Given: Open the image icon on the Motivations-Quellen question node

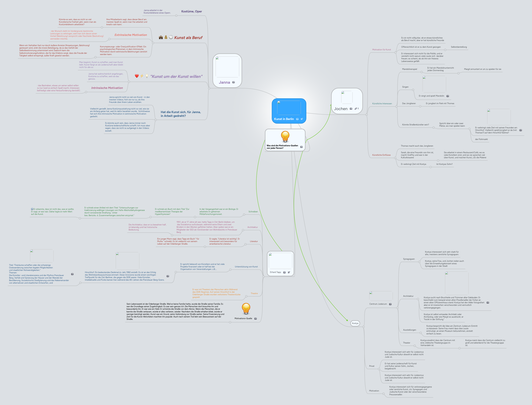Looking at the screenshot, I should [x=301, y=147].
